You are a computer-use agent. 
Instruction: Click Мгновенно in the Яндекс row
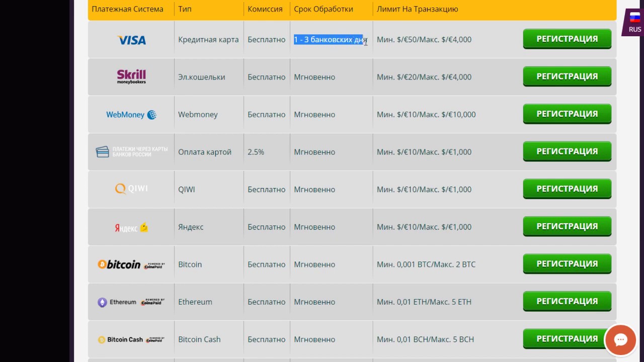tap(314, 227)
